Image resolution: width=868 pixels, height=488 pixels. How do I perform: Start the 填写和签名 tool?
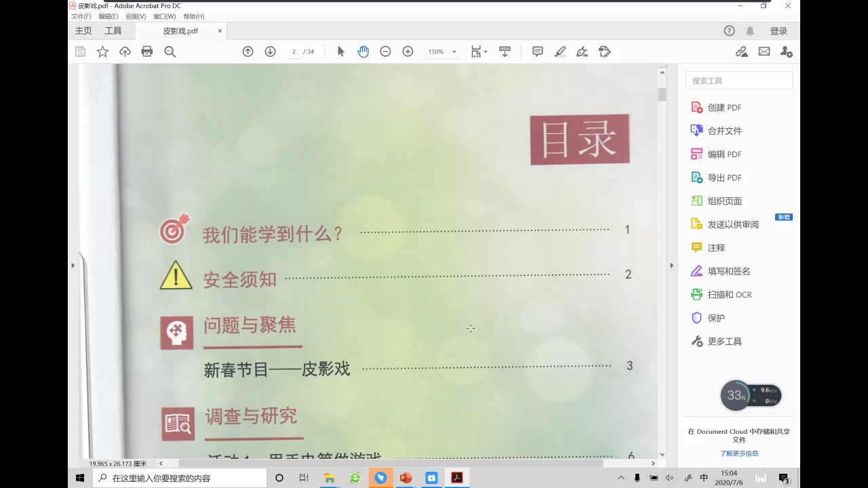coord(727,270)
